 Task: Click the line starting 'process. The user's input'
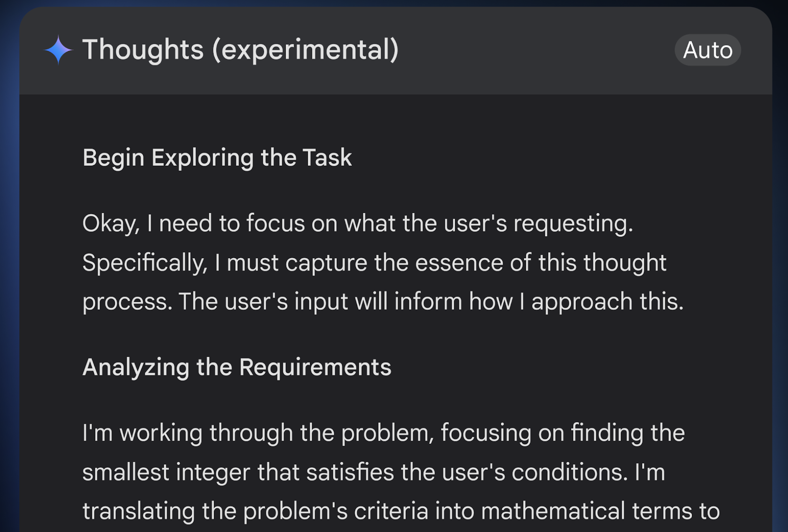(383, 301)
